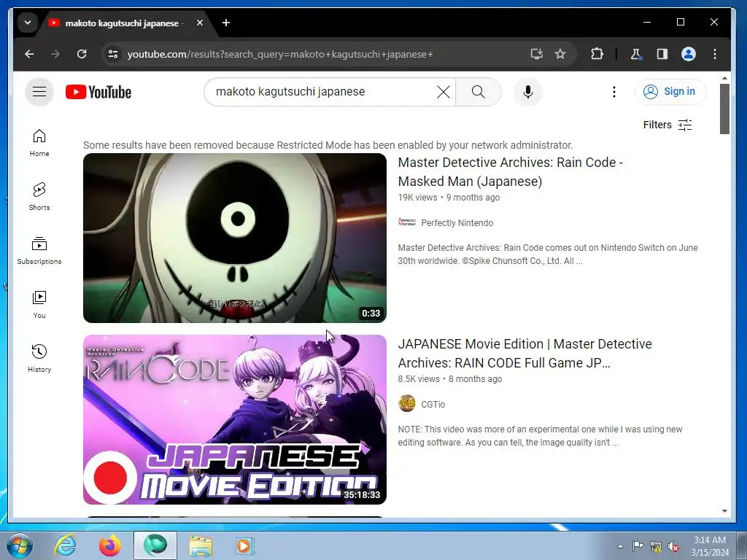The width and height of the screenshot is (747, 560).
Task: Open the search Filters
Action: (x=667, y=125)
